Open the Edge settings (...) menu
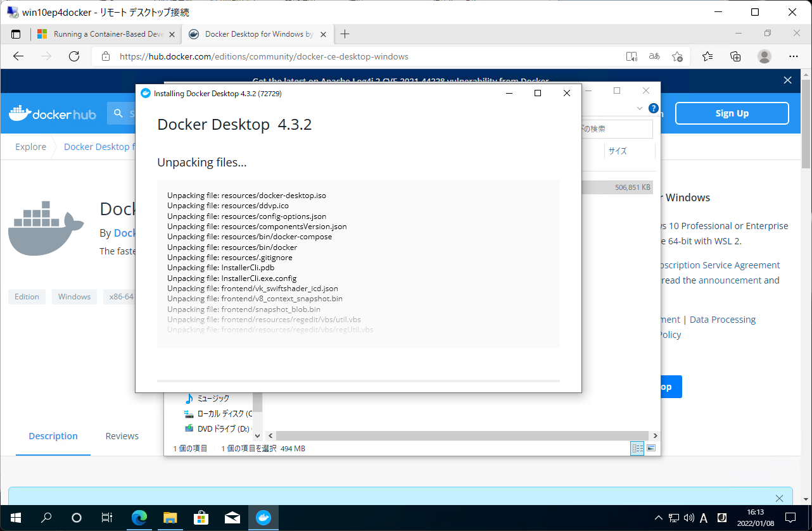 click(793, 56)
